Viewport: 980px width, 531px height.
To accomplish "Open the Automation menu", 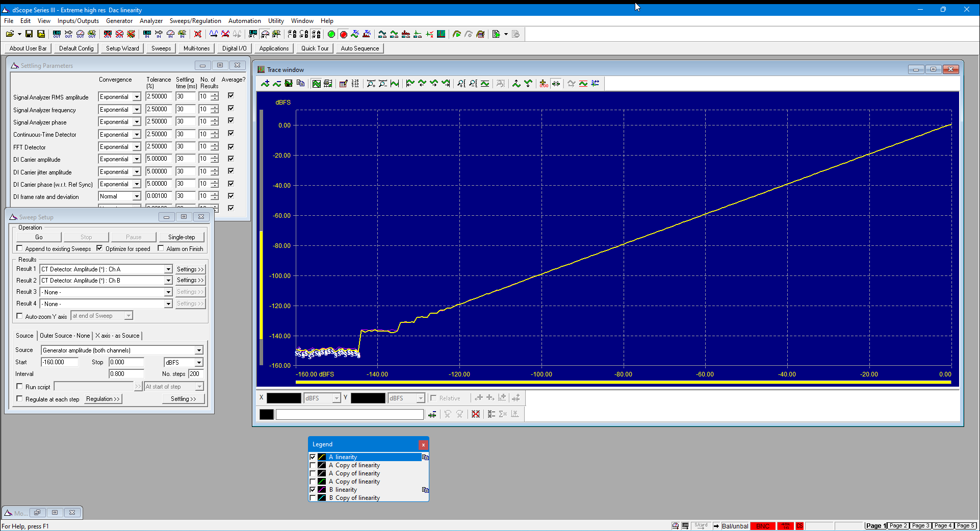I will click(x=244, y=21).
